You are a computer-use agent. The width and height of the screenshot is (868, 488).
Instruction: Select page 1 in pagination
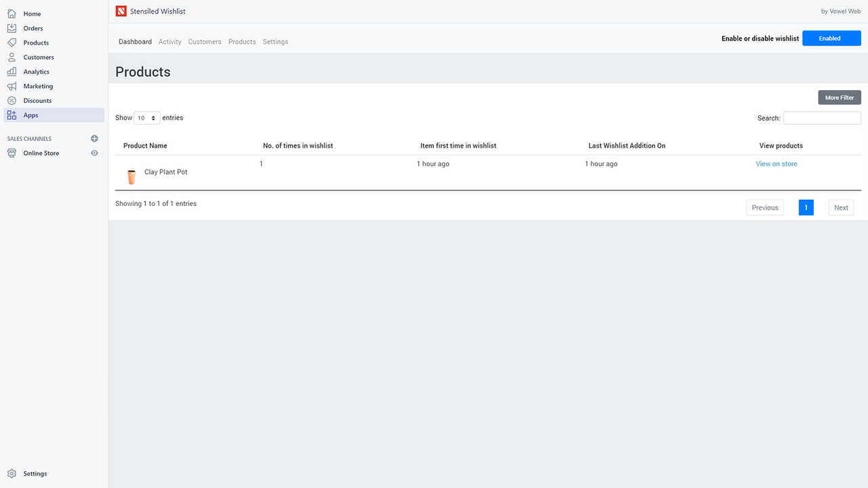[806, 207]
